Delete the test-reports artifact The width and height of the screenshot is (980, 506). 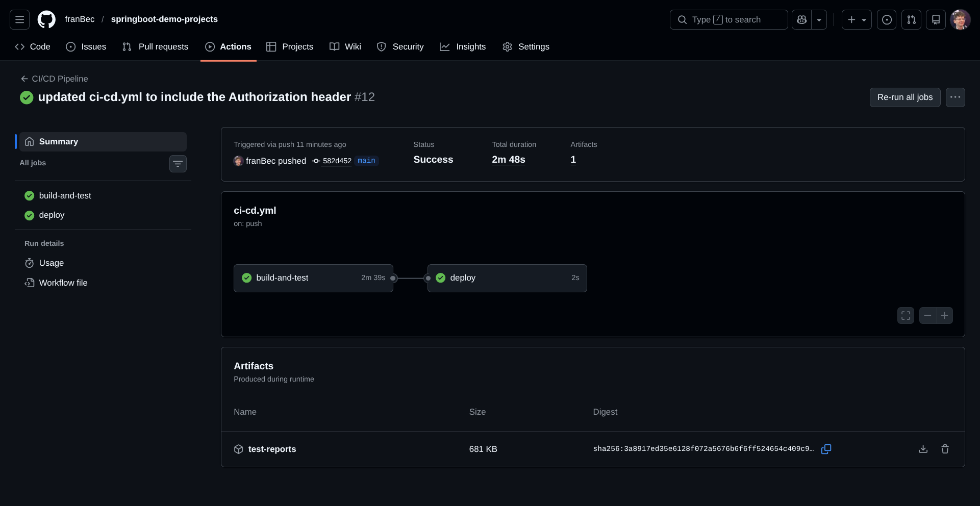[945, 449]
